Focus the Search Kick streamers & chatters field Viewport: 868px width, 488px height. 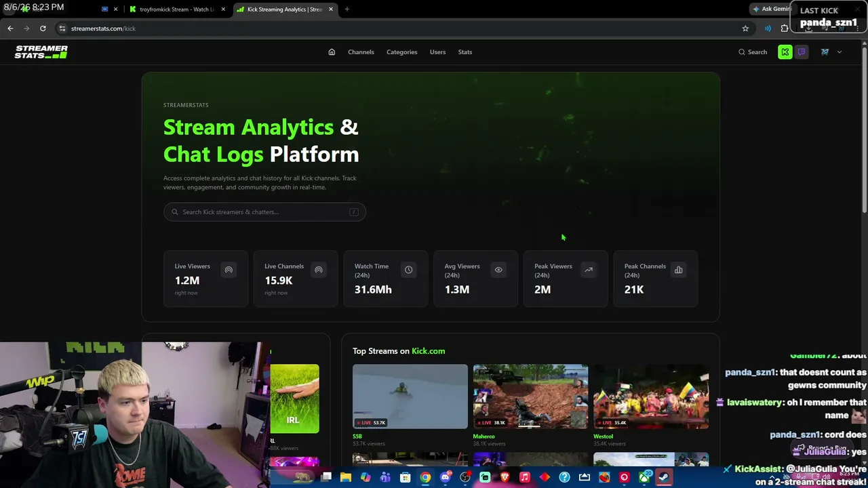click(x=264, y=212)
